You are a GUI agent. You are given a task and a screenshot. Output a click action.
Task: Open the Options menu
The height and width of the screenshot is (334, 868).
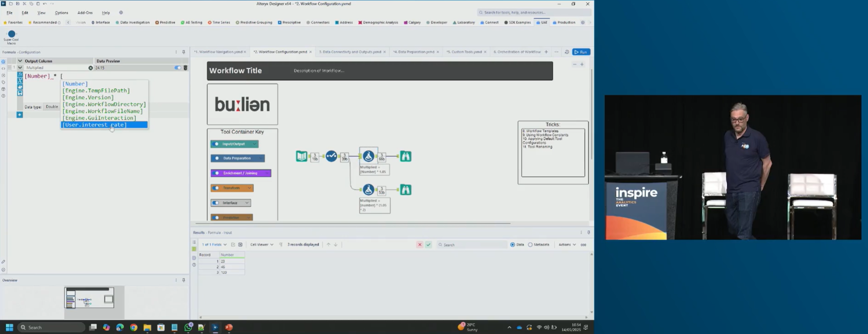(x=62, y=13)
